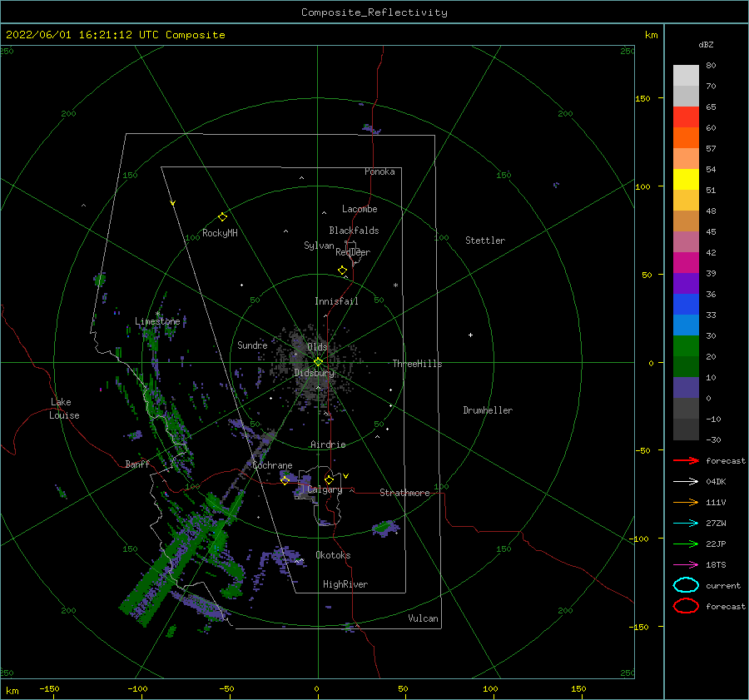Image resolution: width=749 pixels, height=700 pixels.
Task: Click the Sundre label
Action: pos(252,345)
